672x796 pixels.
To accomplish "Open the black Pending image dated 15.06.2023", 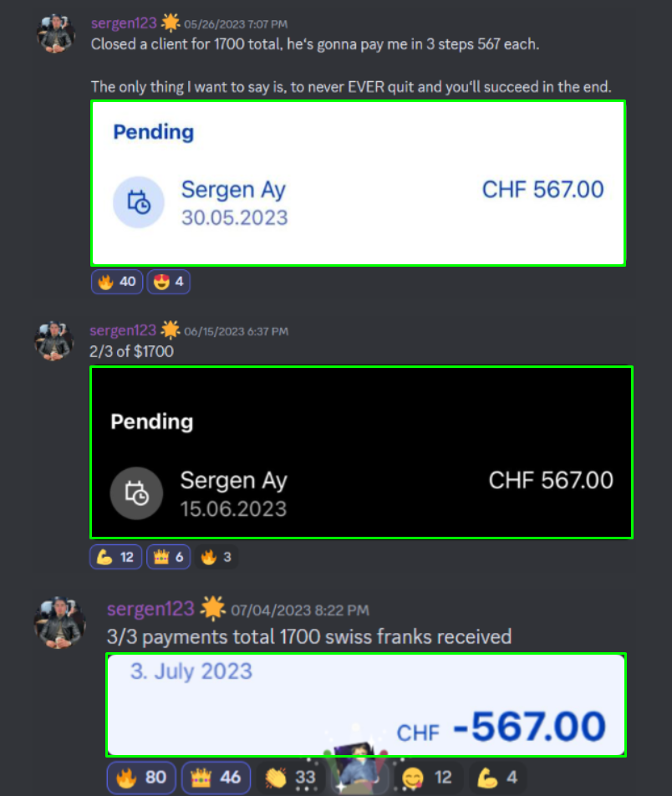I will coord(361,452).
